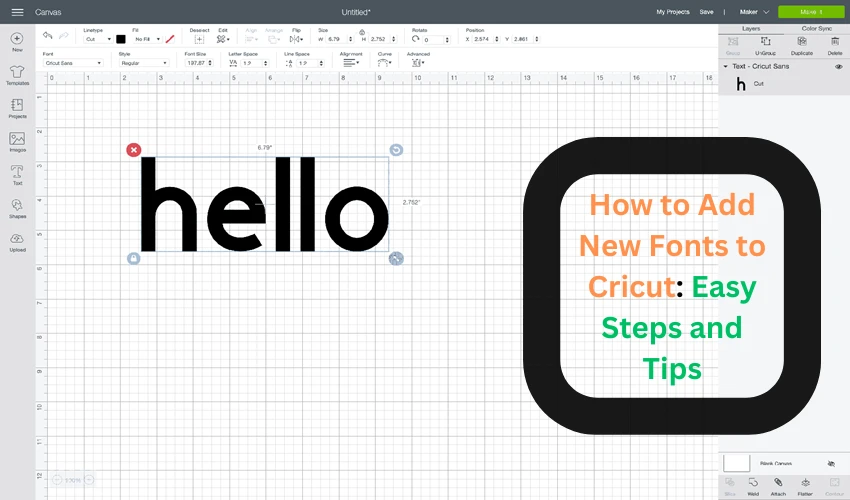The height and width of the screenshot is (500, 850).
Task: Open the Font dropdown showing Cricut Sans
Action: (72, 63)
